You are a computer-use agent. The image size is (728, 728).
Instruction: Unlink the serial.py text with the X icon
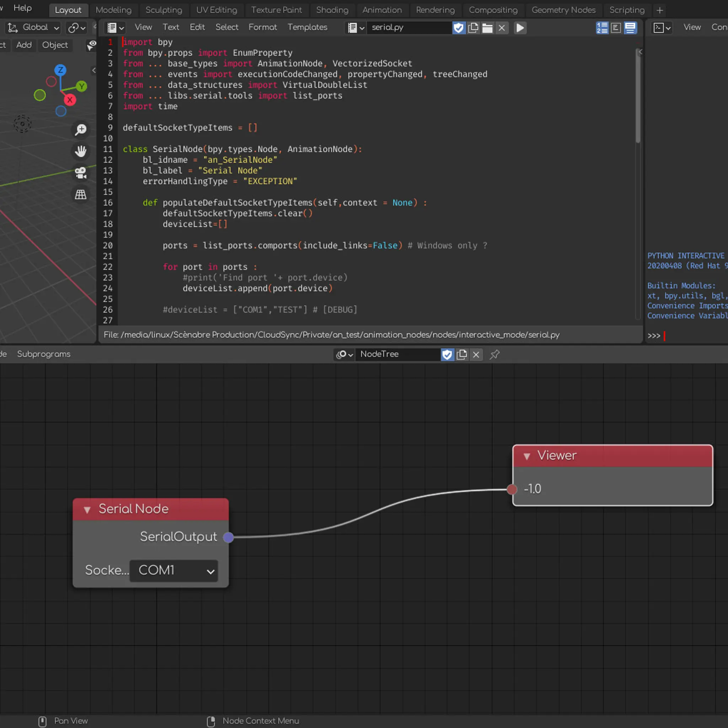502,27
